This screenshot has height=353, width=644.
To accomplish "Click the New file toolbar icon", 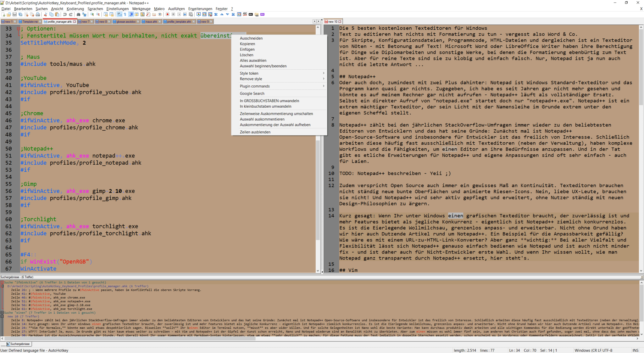I will click(x=3, y=14).
